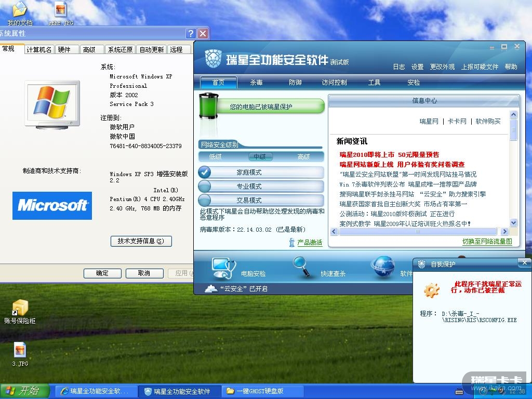Image resolution: width=532 pixels, height=399 pixels.
Task: Click the keyboard icon in system tray
Action: [x=459, y=392]
